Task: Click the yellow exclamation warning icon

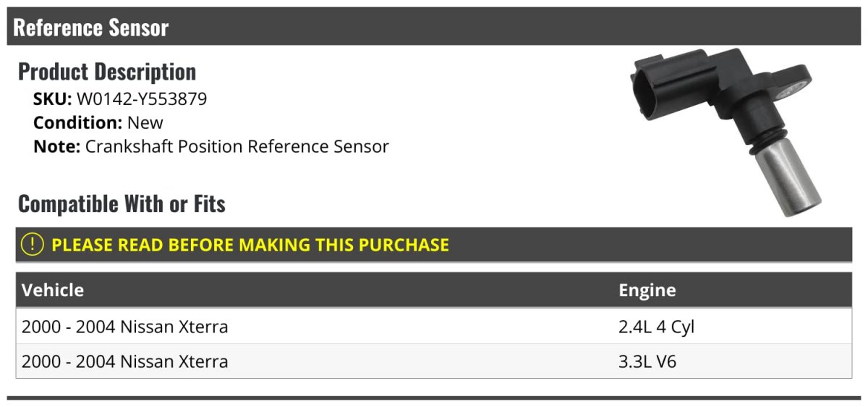Action: click(33, 245)
